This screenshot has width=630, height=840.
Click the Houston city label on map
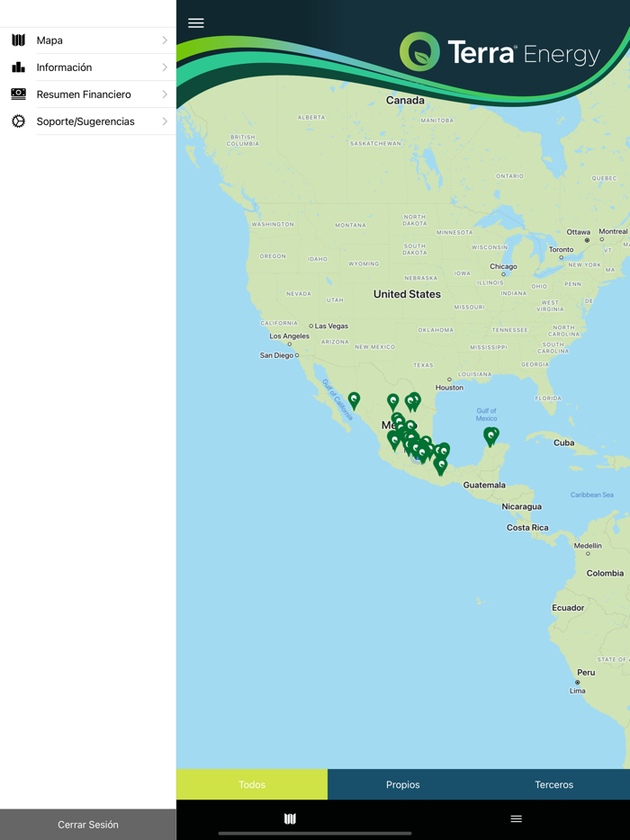coord(449,388)
